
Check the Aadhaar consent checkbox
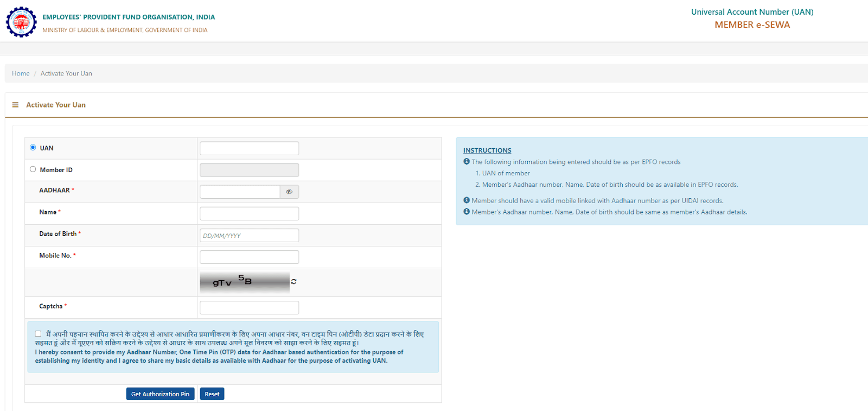point(38,334)
